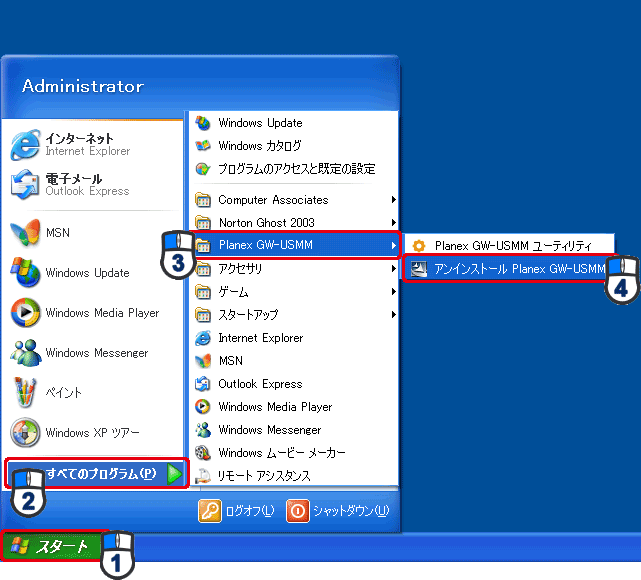The width and height of the screenshot is (641, 580).
Task: Click the Windows ムービー メーカー film reel icon
Action: (203, 452)
